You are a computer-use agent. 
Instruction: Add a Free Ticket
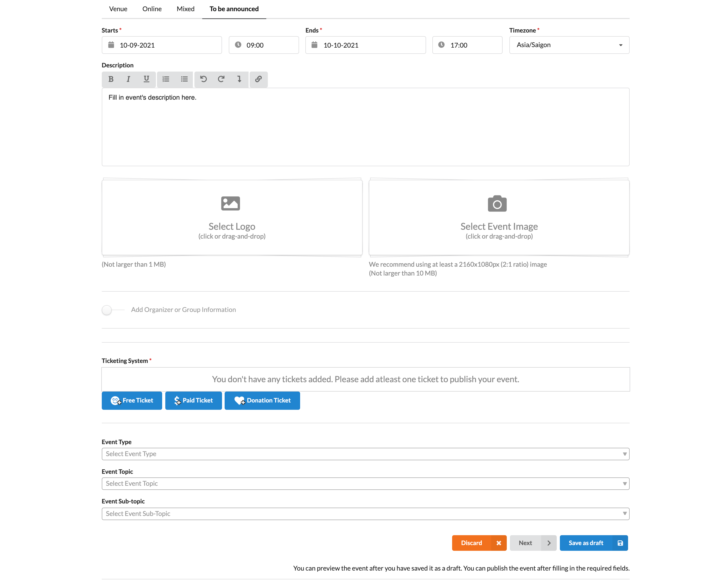[132, 401]
